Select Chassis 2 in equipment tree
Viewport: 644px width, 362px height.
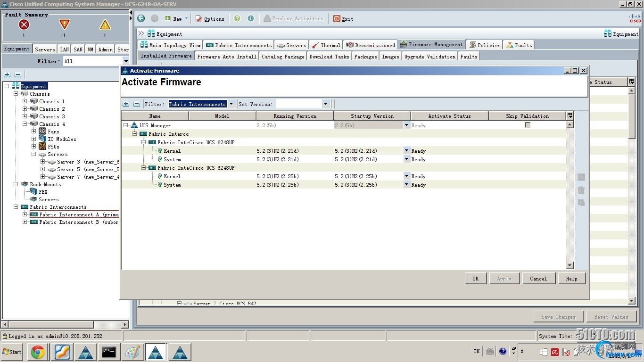[x=48, y=109]
